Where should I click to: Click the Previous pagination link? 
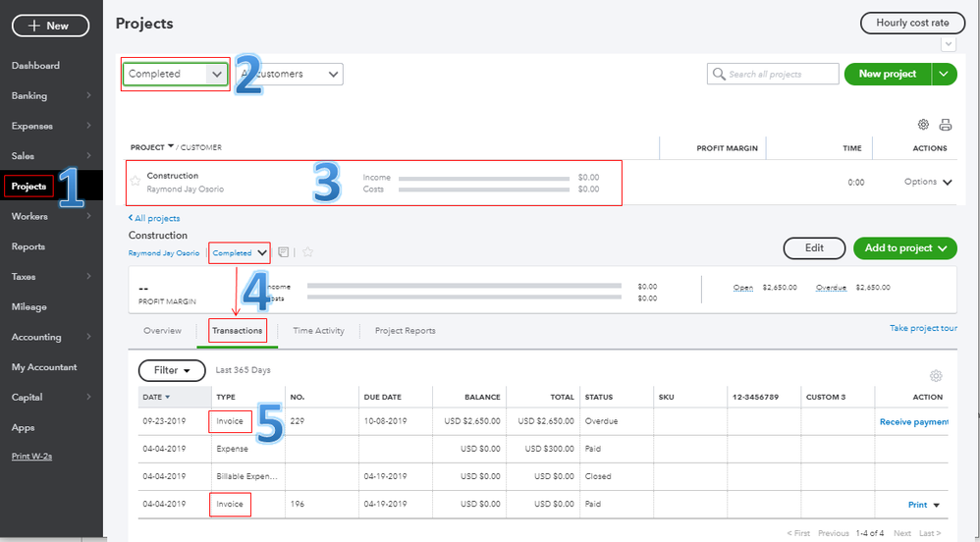[833, 533]
